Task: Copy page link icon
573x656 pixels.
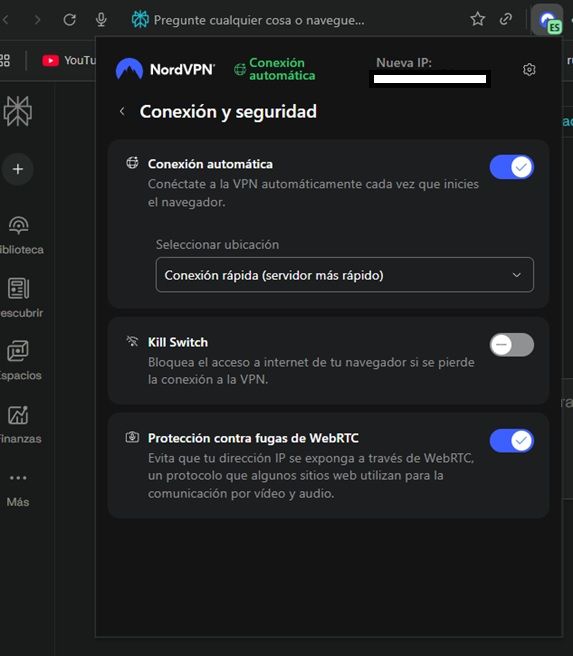Action: 506,19
